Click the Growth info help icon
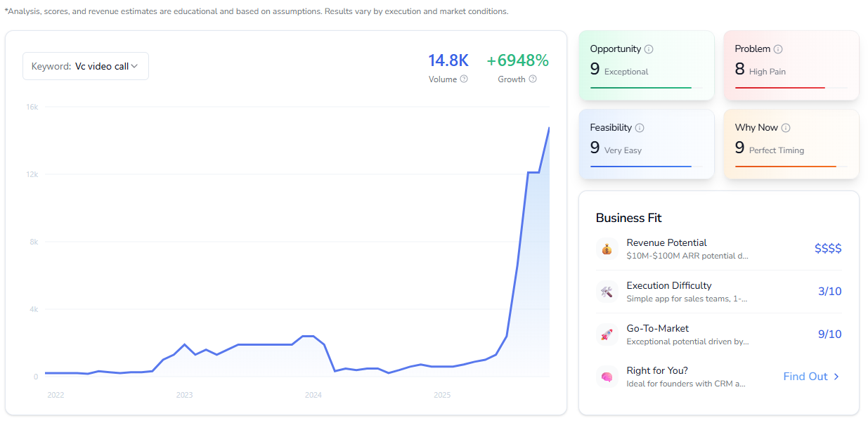This screenshot has width=868, height=423. tap(533, 79)
